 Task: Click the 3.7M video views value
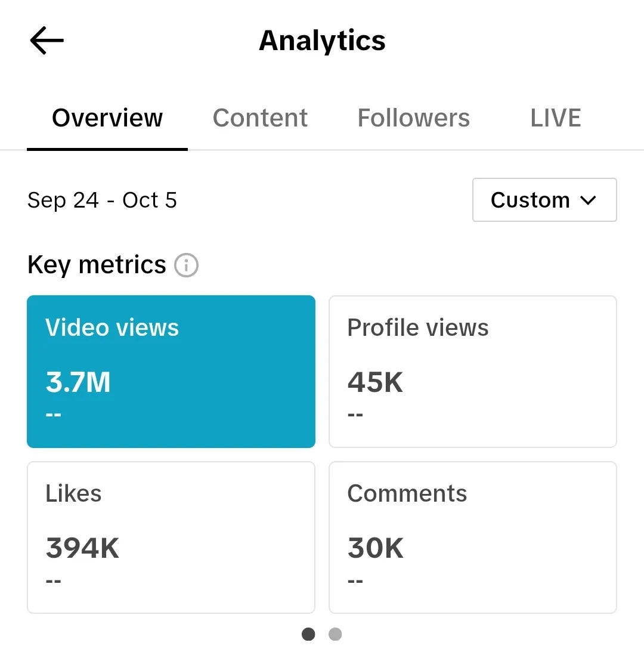pyautogui.click(x=78, y=382)
